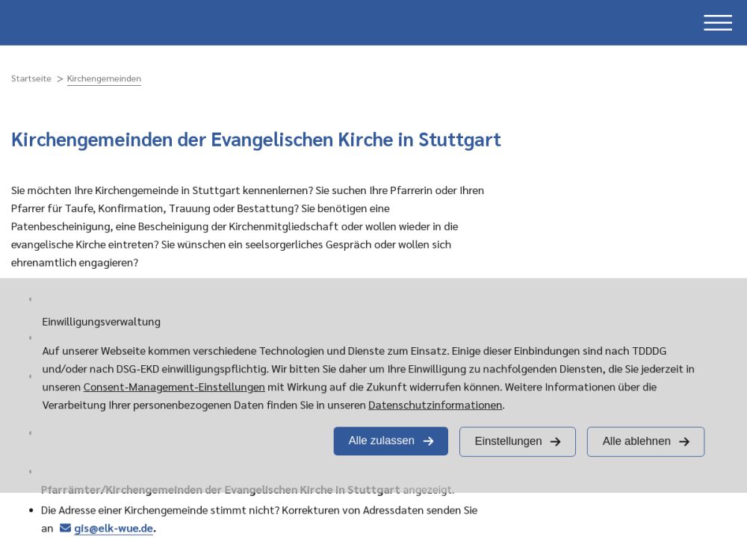
Task: Click the arrow icon inside Alle zulassen
Action: coord(428,441)
